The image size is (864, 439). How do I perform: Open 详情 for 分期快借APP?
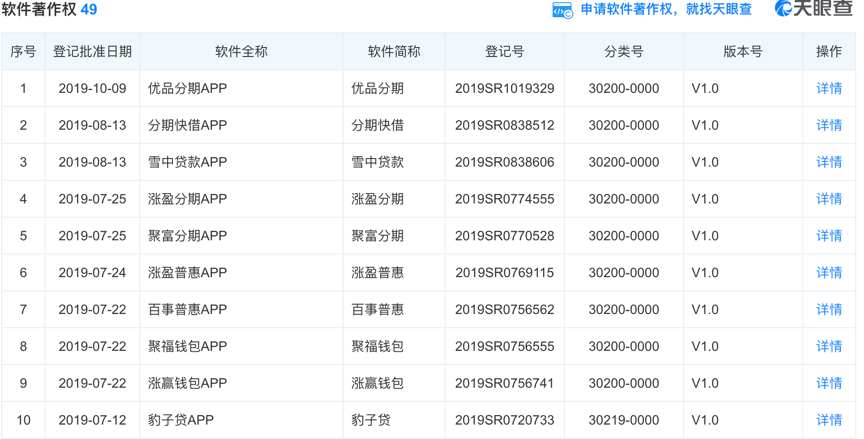(x=829, y=125)
